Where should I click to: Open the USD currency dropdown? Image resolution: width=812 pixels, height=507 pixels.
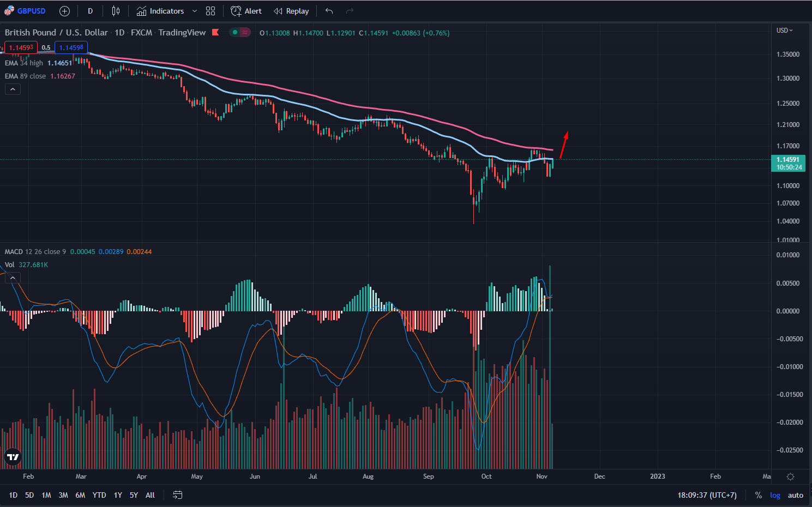pyautogui.click(x=784, y=31)
